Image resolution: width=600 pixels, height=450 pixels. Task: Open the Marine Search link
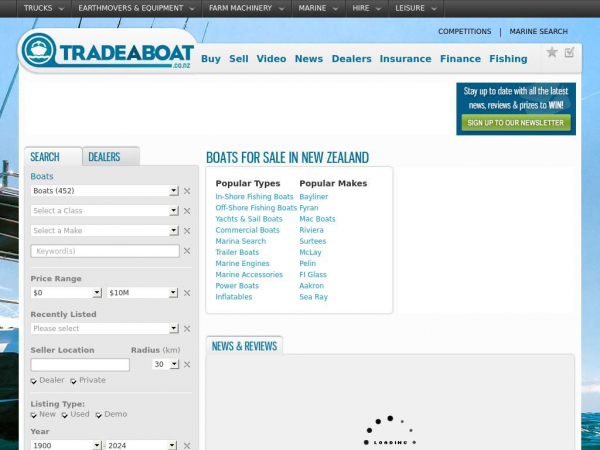[x=538, y=31]
